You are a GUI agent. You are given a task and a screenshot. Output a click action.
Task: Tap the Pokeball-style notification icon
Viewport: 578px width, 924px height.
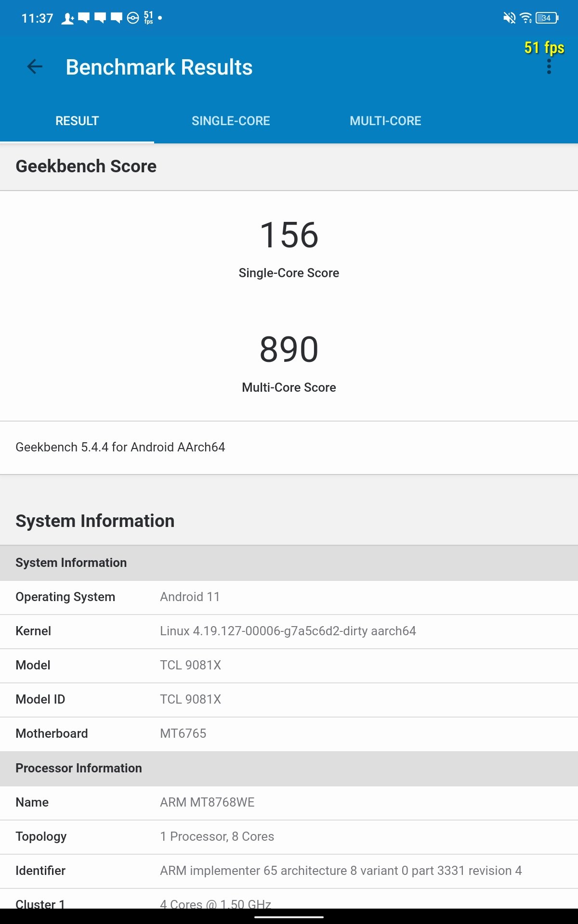click(x=133, y=18)
